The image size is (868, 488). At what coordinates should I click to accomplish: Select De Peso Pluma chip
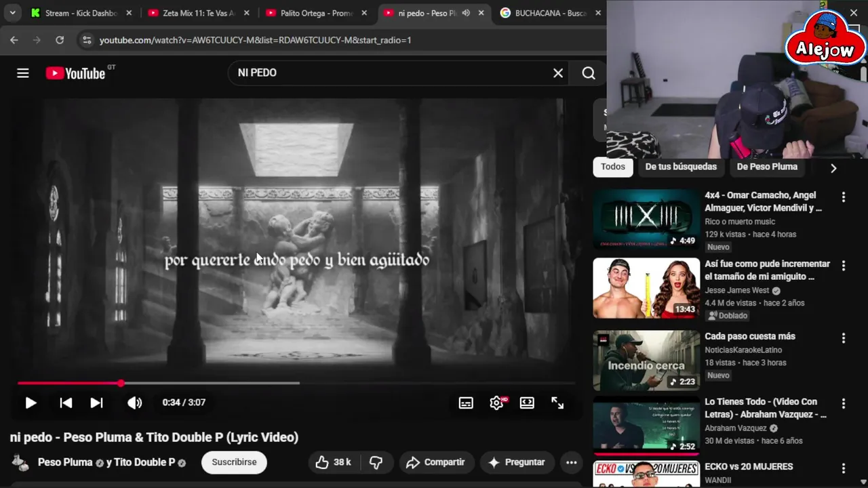(x=767, y=167)
